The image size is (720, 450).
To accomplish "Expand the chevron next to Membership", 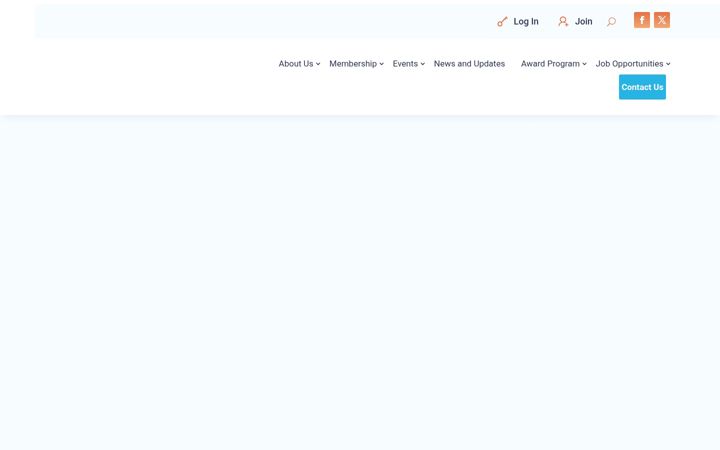I will (382, 64).
